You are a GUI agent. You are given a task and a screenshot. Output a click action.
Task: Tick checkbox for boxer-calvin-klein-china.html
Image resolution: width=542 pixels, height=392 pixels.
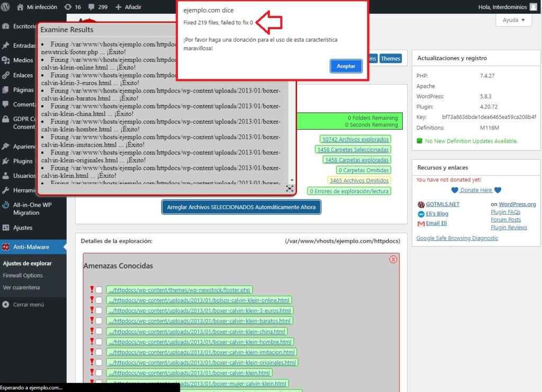[x=99, y=331]
